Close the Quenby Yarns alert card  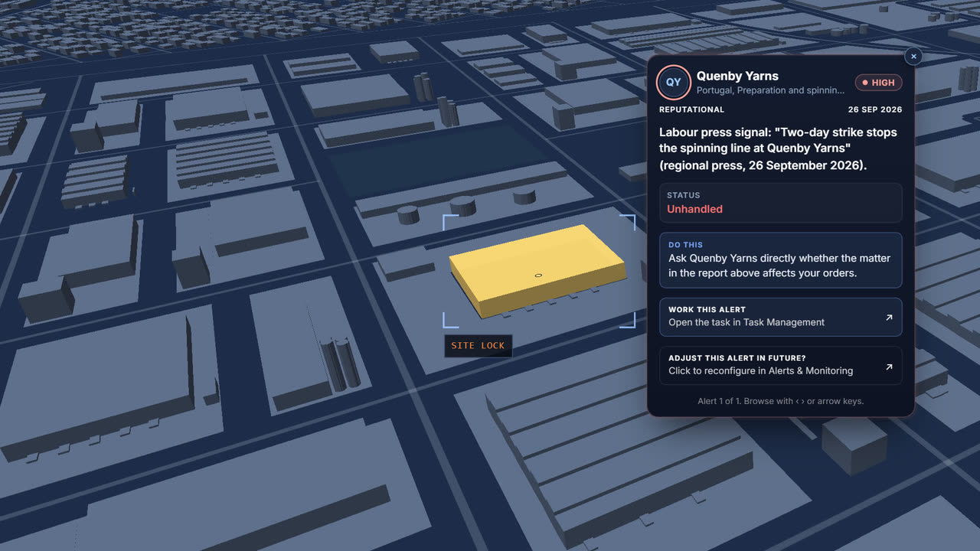[x=913, y=56]
